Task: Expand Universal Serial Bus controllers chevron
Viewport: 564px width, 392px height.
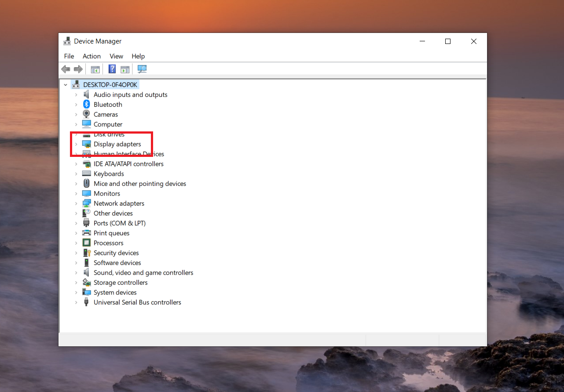Action: (76, 302)
